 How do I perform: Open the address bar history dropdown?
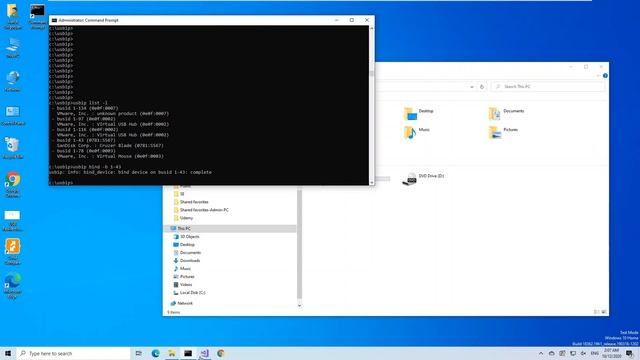(x=472, y=87)
